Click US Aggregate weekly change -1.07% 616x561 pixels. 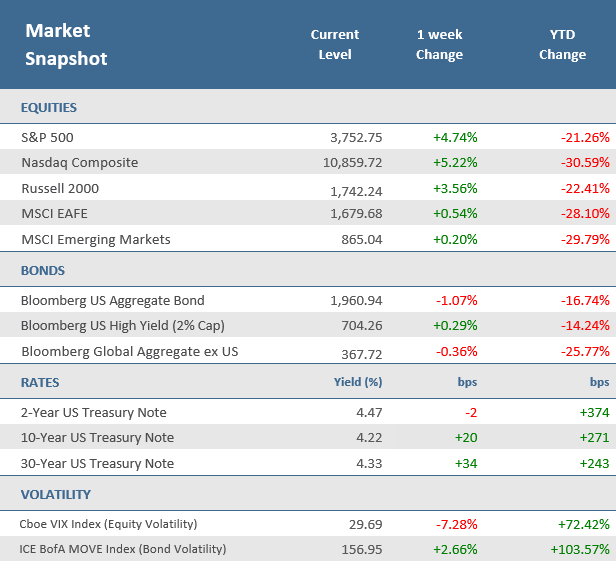[456, 301]
